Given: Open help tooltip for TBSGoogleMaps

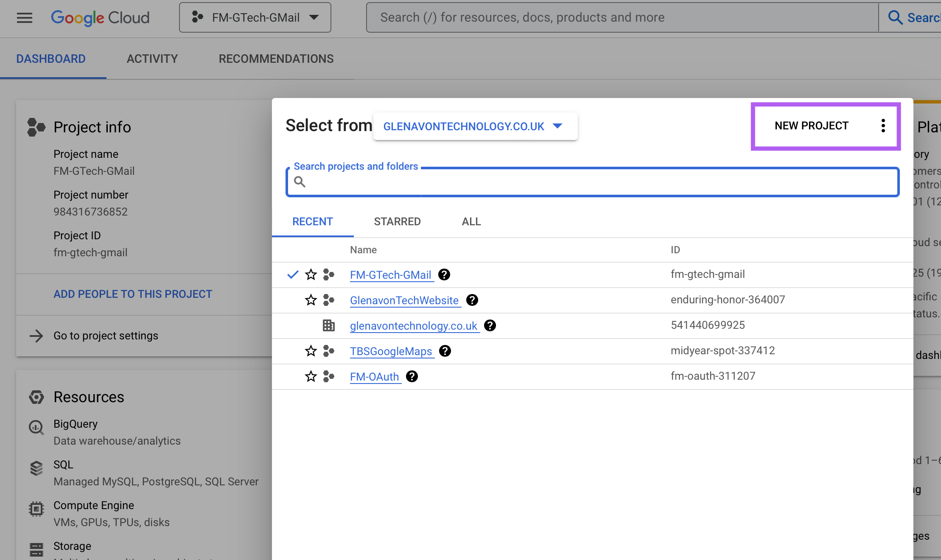Looking at the screenshot, I should pyautogui.click(x=445, y=351).
